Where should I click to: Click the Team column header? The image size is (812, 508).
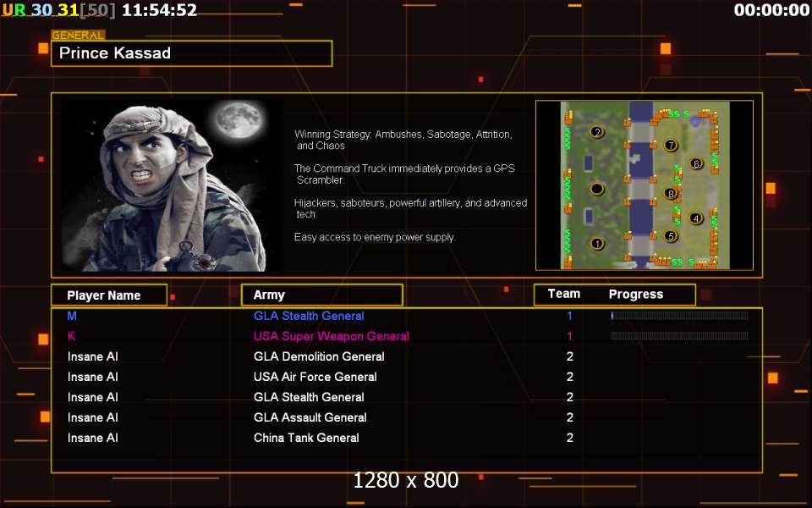(x=564, y=294)
